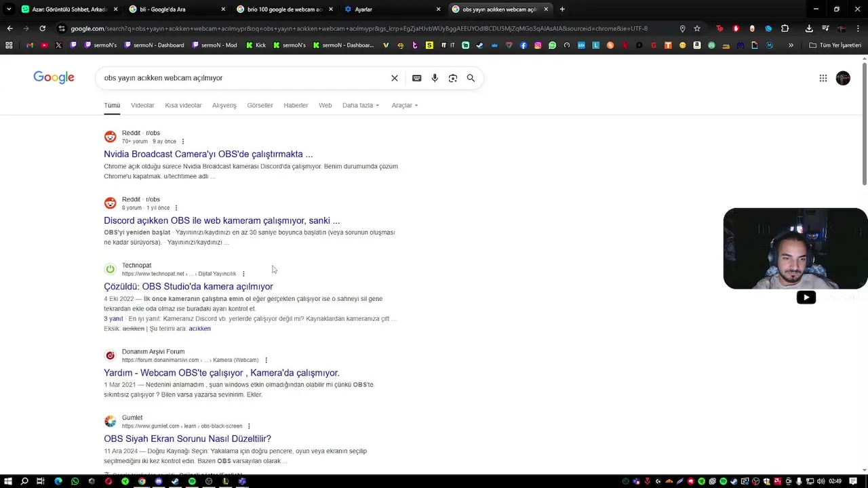This screenshot has height=488, width=868.
Task: Select the Kısa videolar tab
Action: (183, 105)
